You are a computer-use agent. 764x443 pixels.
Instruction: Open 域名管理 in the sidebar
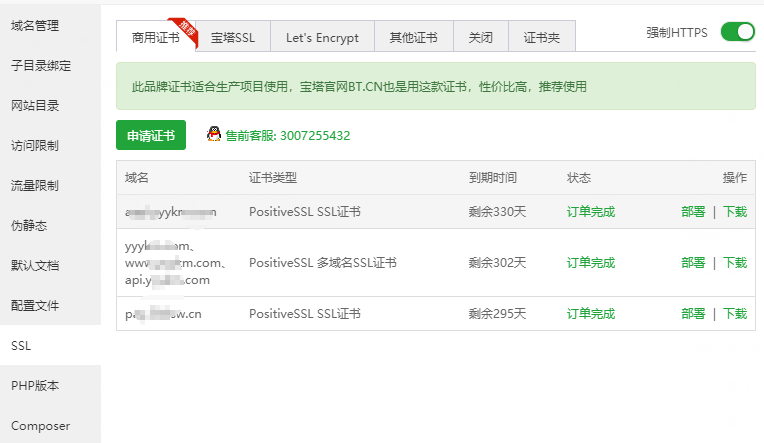[x=35, y=25]
